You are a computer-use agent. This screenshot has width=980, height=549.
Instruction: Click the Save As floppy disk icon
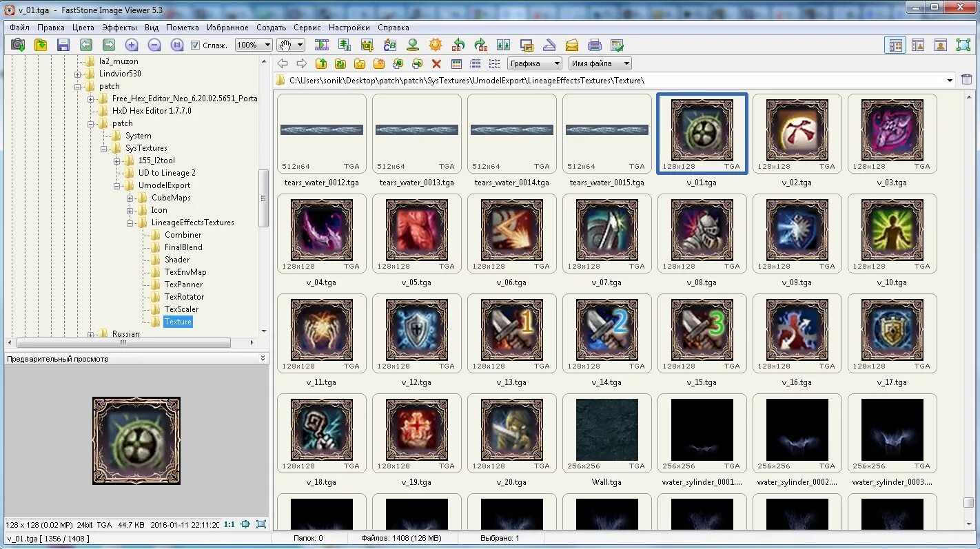tap(63, 45)
